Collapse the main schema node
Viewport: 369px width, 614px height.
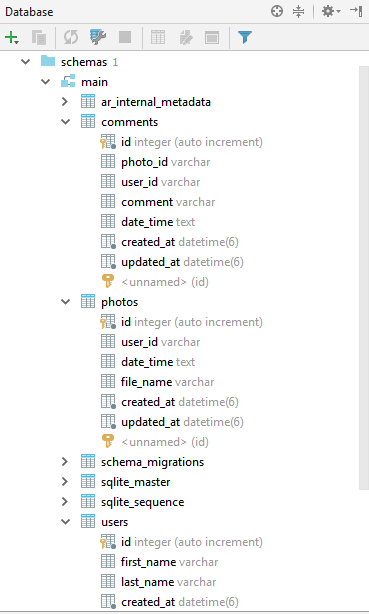click(x=45, y=82)
